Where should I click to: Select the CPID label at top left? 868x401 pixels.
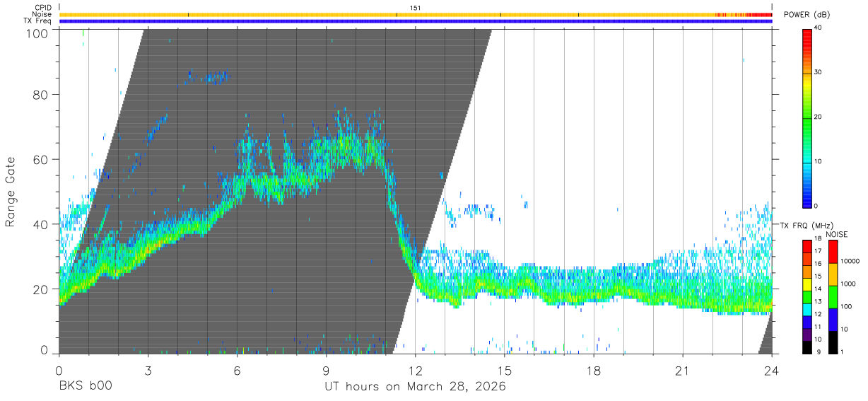[x=42, y=8]
